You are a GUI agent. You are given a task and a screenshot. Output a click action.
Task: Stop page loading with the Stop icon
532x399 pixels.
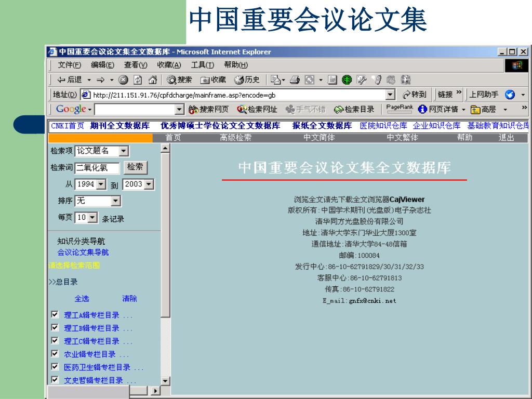click(123, 79)
